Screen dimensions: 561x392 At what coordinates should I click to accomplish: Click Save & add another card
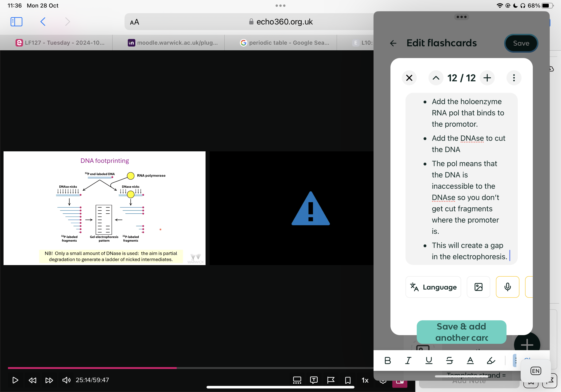[461, 332]
